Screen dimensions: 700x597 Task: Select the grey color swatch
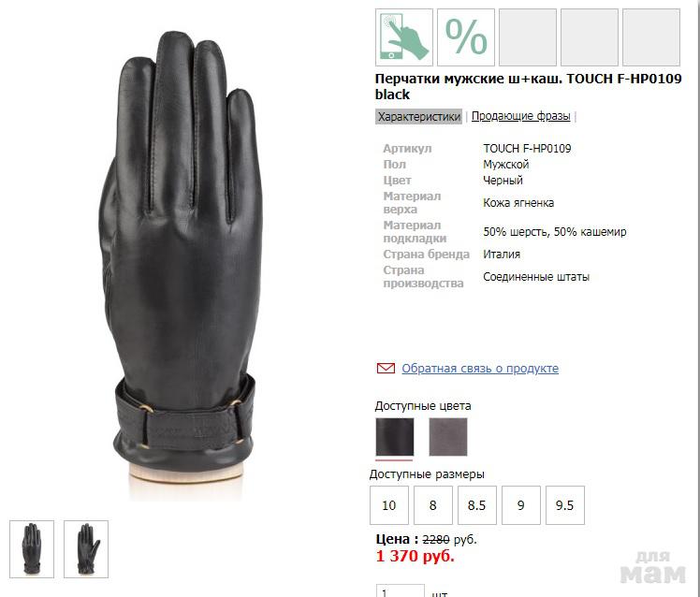point(448,437)
